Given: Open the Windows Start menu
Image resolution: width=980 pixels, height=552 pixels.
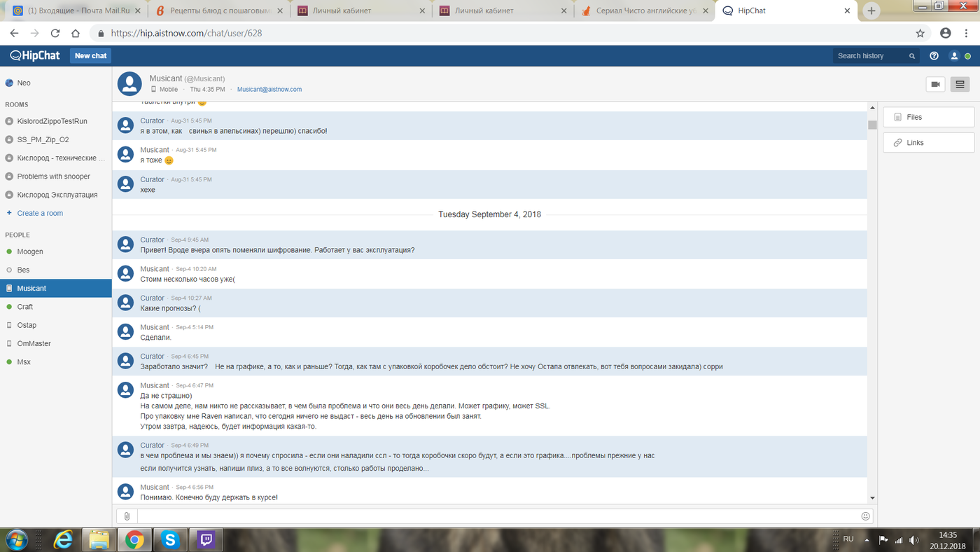Looking at the screenshot, I should click(16, 539).
